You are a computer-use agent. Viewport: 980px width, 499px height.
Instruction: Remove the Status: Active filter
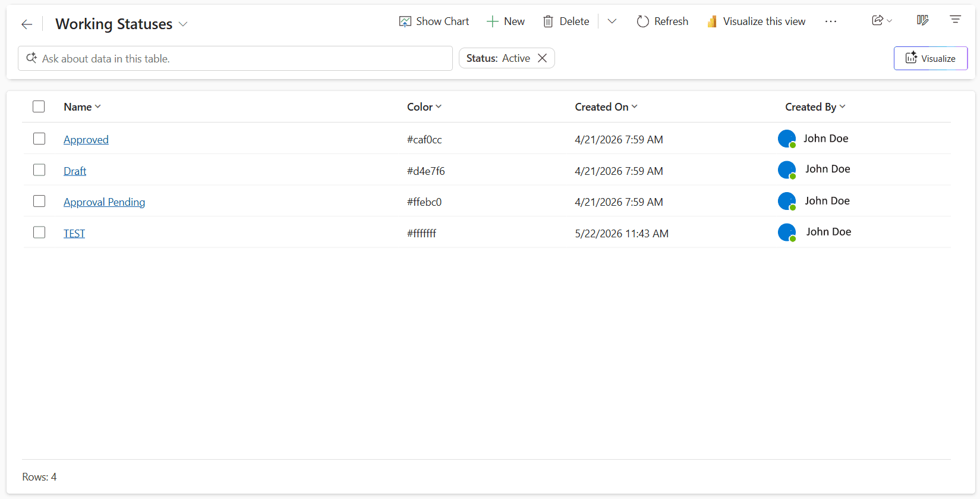[542, 58]
